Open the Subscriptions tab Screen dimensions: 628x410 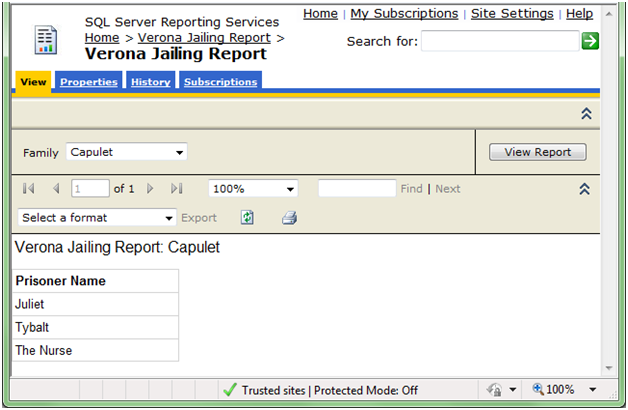click(x=220, y=82)
